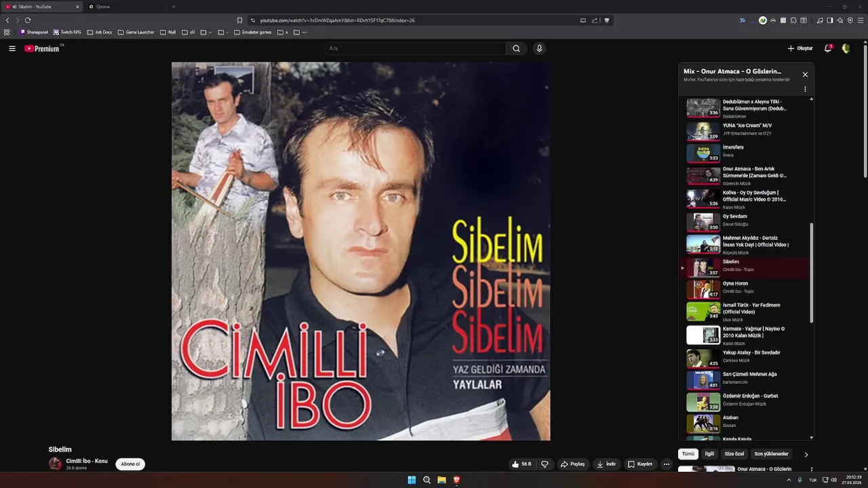The image size is (868, 488).
Task: Bookmark this page icon in address bar
Action: click(x=239, y=20)
